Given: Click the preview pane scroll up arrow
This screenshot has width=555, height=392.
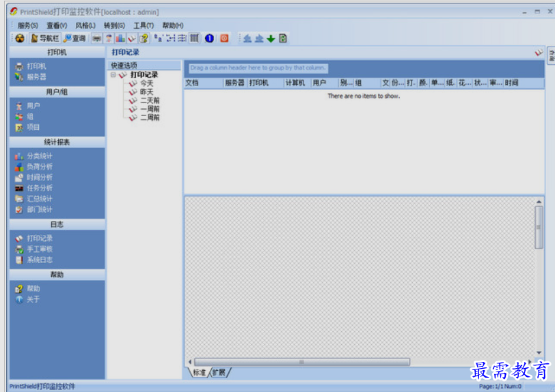Looking at the screenshot, I should point(539,201).
